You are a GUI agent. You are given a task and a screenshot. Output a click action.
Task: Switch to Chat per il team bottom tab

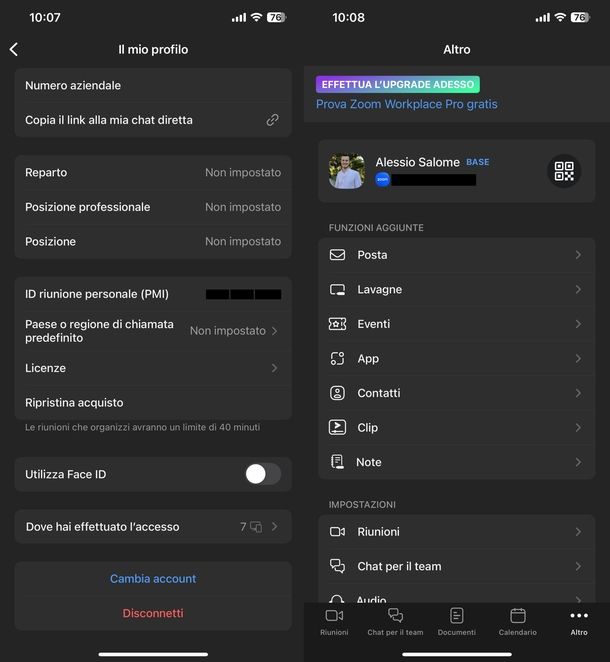tap(395, 621)
